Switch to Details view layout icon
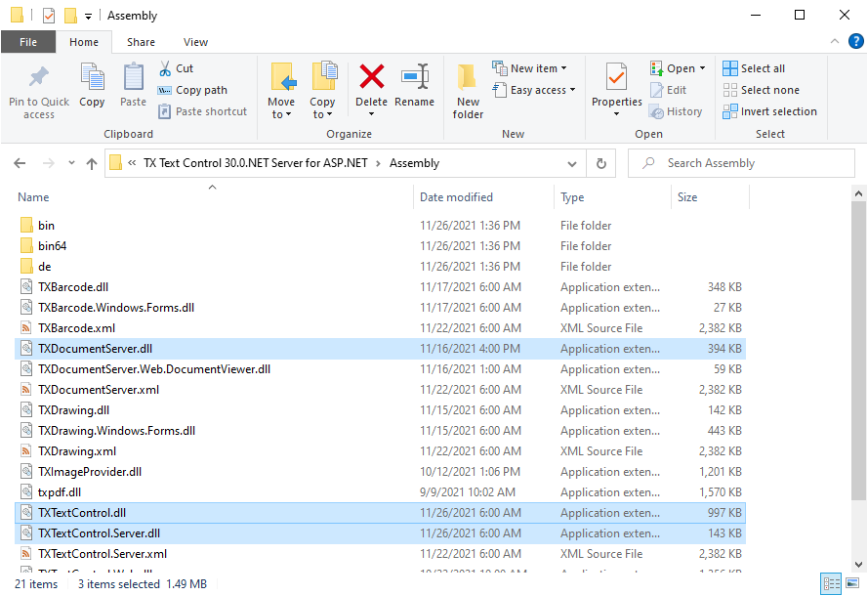This screenshot has width=868, height=596. pos(832,583)
